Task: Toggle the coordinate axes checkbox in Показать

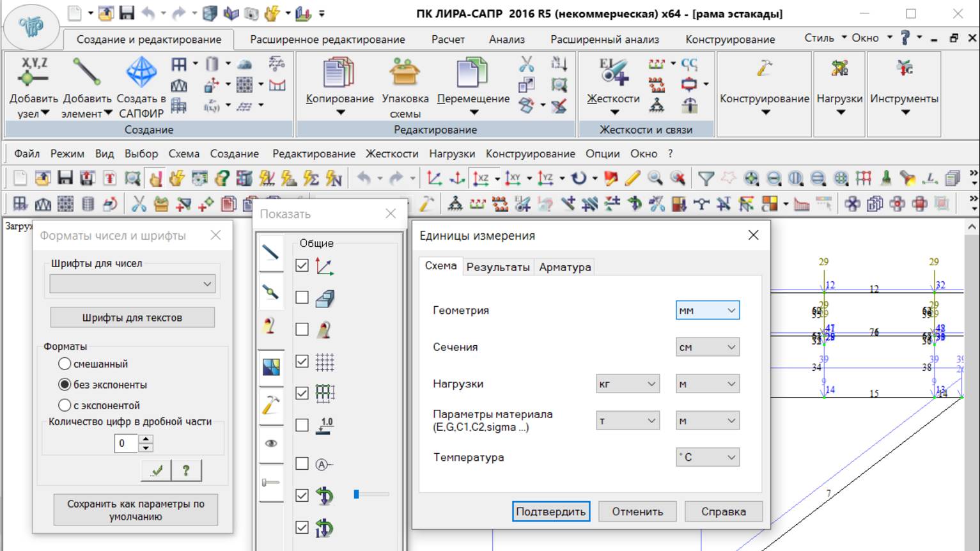Action: [302, 265]
